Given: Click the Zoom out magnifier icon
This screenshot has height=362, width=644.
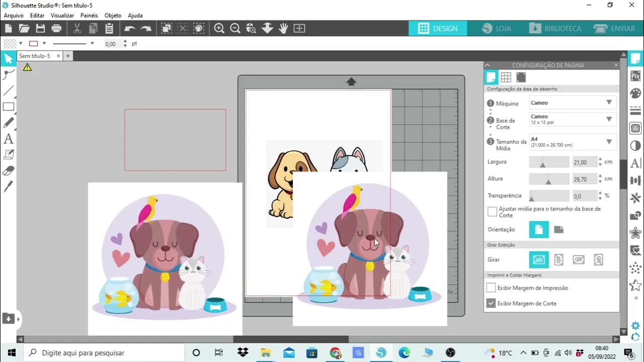Looking at the screenshot, I should click(235, 29).
